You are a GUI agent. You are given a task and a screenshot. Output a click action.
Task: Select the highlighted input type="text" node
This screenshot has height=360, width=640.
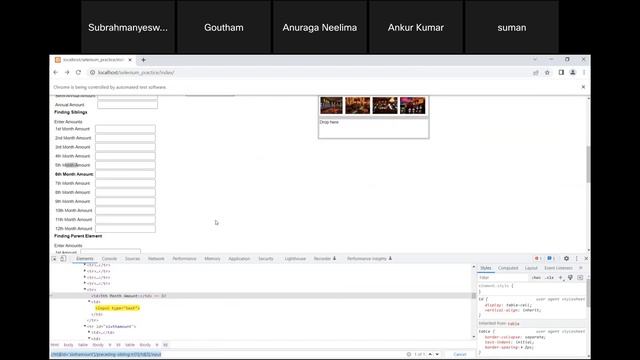coord(118,308)
